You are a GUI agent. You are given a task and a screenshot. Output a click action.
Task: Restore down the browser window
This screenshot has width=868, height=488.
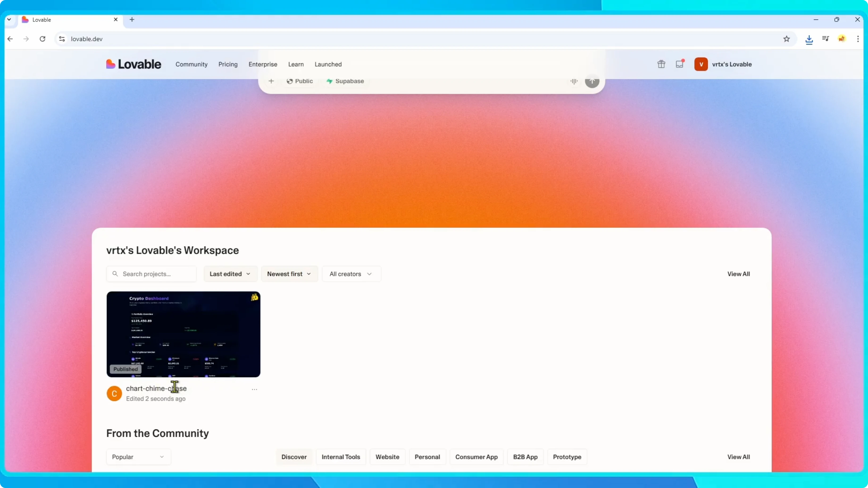click(837, 20)
